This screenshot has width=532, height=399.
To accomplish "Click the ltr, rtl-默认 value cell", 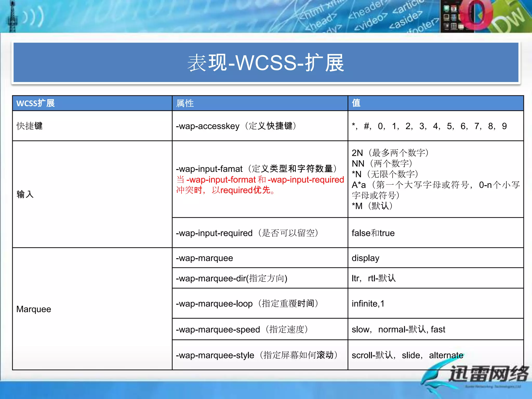I will [436, 278].
